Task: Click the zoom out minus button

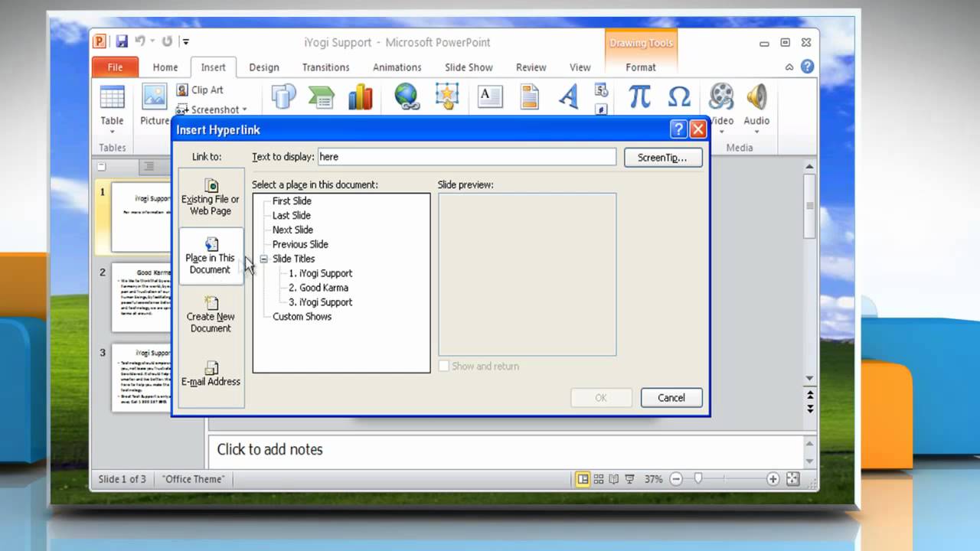Action: click(x=676, y=479)
